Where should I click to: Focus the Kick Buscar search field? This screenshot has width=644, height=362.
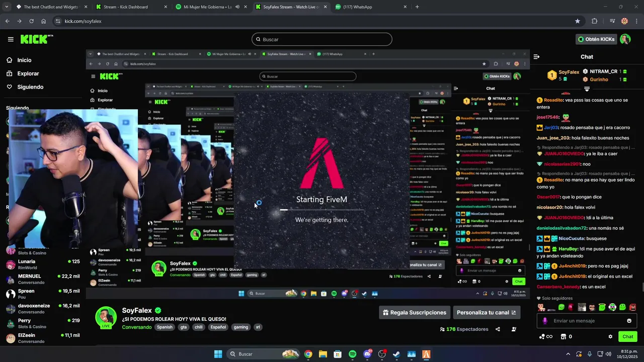point(322,39)
